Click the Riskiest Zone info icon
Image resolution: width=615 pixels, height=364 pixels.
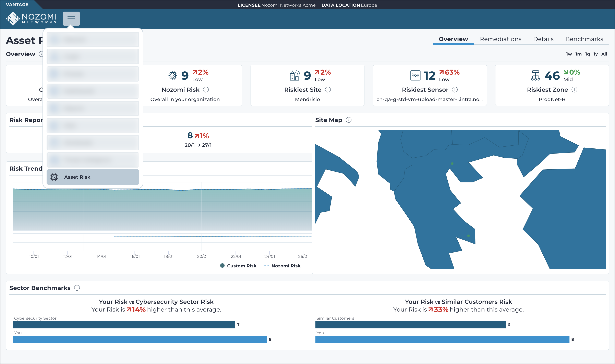tap(574, 89)
